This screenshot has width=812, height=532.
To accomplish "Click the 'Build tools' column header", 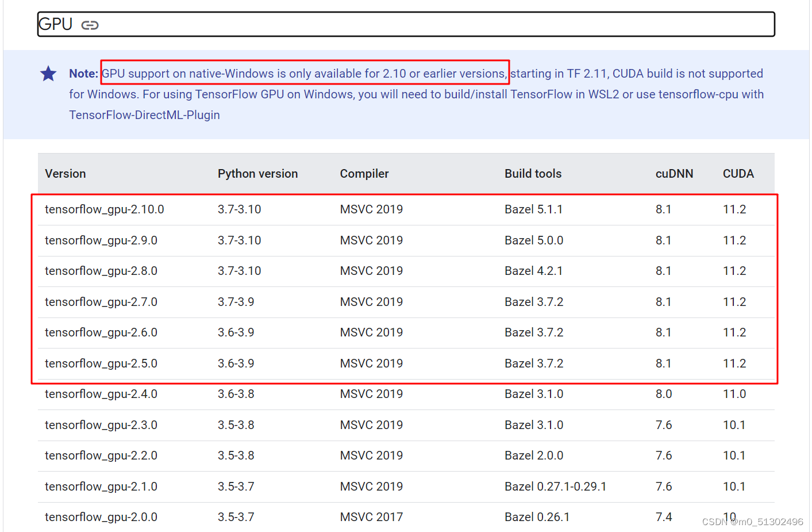I will 533,174.
